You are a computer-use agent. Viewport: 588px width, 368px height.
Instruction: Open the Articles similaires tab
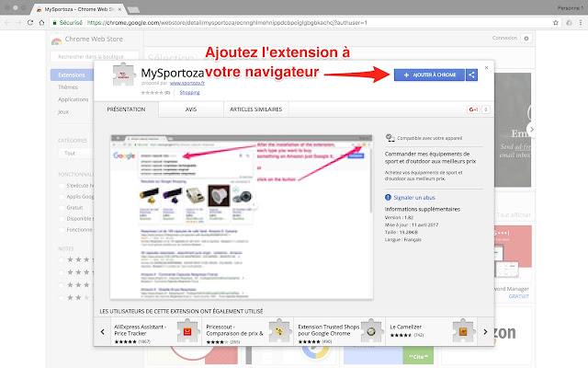tap(255, 109)
